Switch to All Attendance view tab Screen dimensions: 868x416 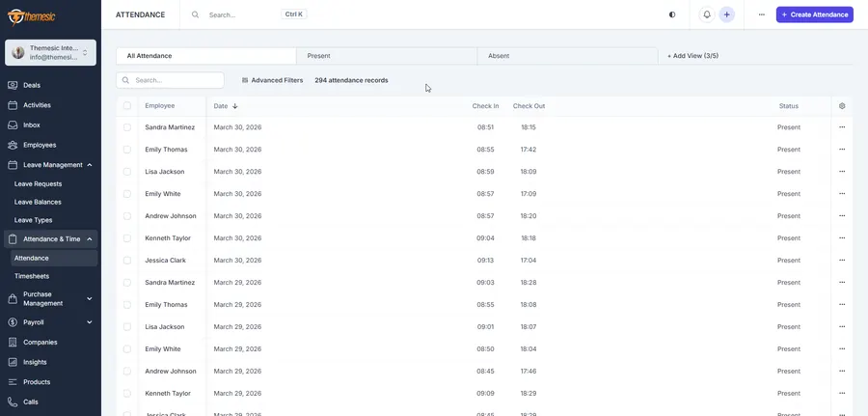[x=206, y=56]
